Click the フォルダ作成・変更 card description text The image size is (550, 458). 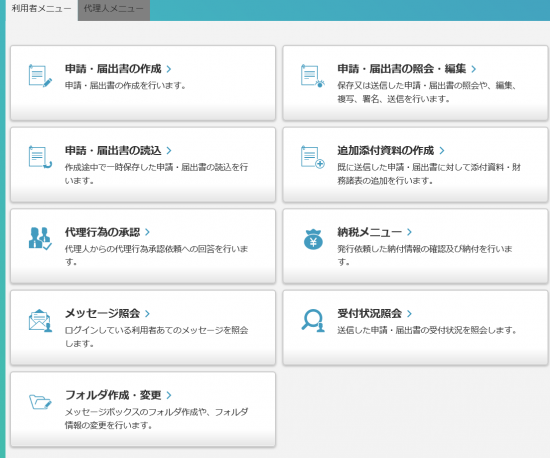tap(156, 418)
